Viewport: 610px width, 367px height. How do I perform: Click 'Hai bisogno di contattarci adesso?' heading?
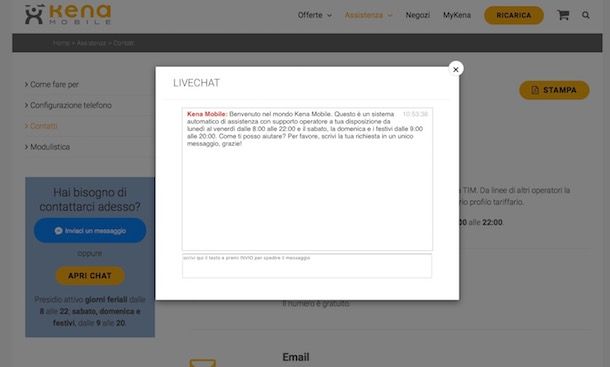[90, 199]
